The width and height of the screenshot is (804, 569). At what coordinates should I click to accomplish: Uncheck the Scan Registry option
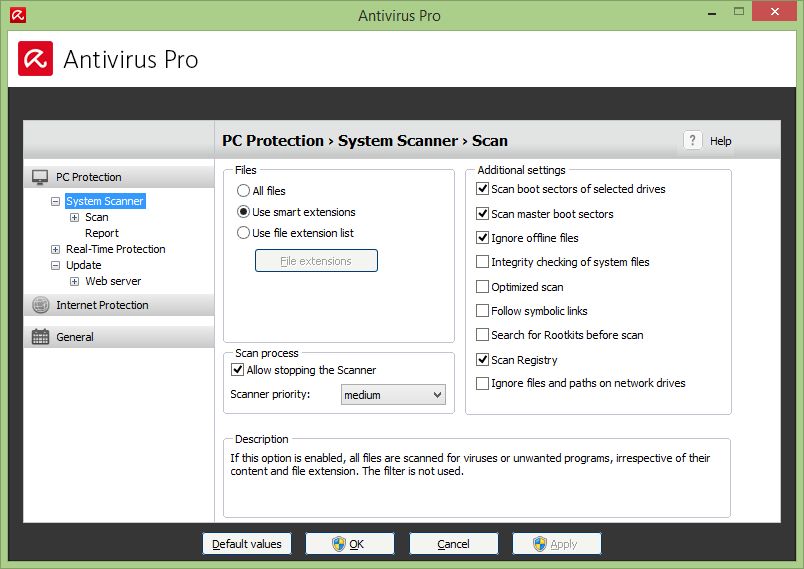[482, 359]
